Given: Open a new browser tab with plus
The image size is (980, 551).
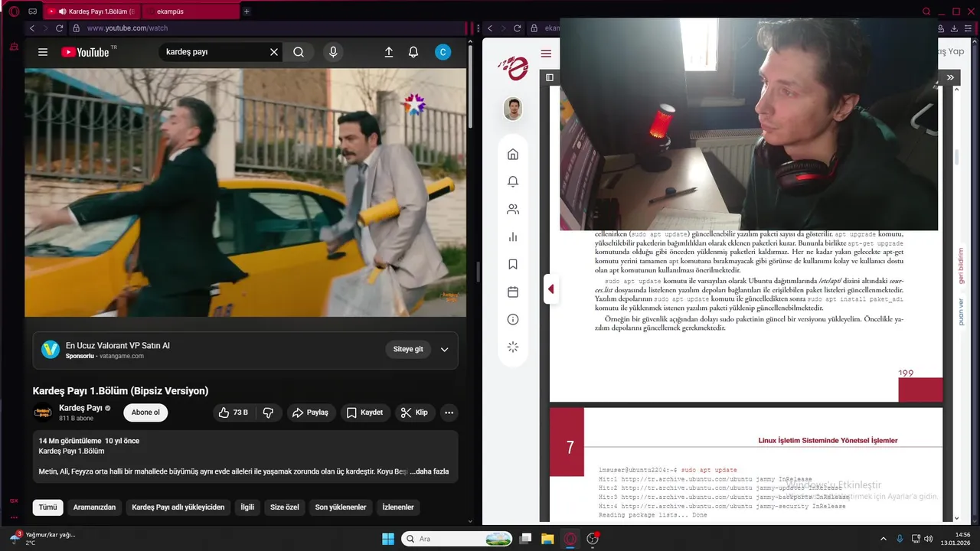Looking at the screenshot, I should click(247, 11).
